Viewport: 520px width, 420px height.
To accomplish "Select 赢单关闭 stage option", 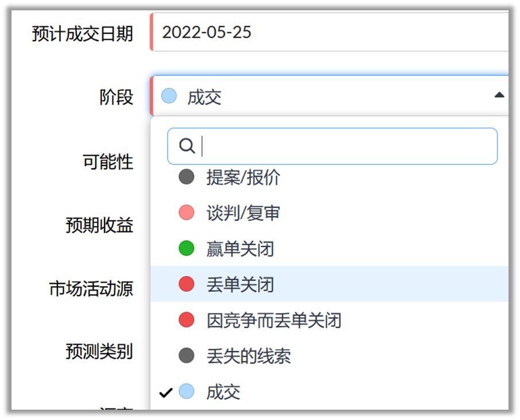I will pyautogui.click(x=240, y=249).
